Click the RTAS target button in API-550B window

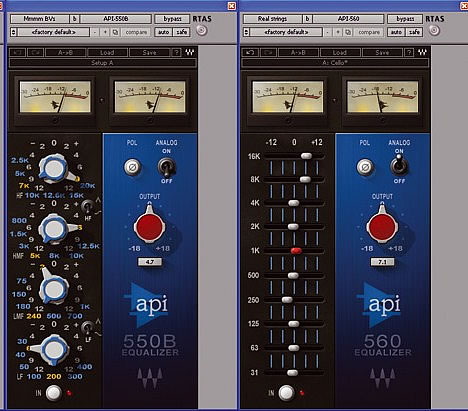coord(201,30)
